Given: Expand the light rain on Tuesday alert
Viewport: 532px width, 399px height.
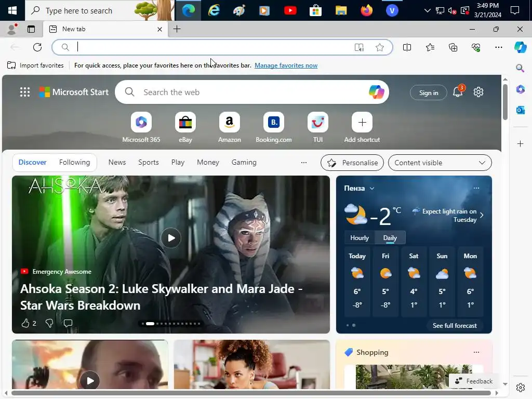Looking at the screenshot, I should click(448, 216).
